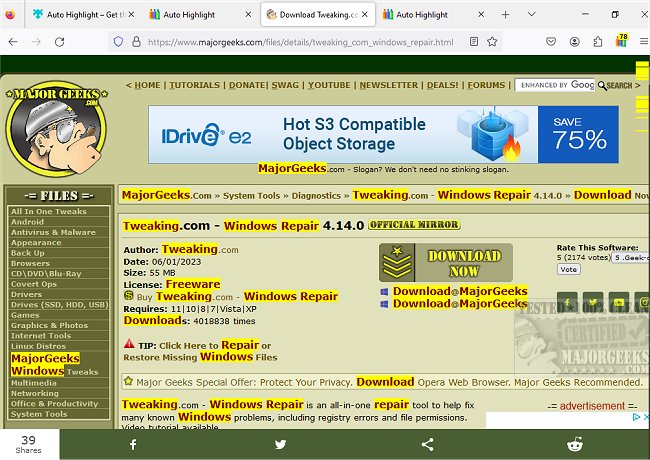Image resolution: width=650 pixels, height=460 pixels.
Task: Open the Browsers files category
Action: (30, 263)
